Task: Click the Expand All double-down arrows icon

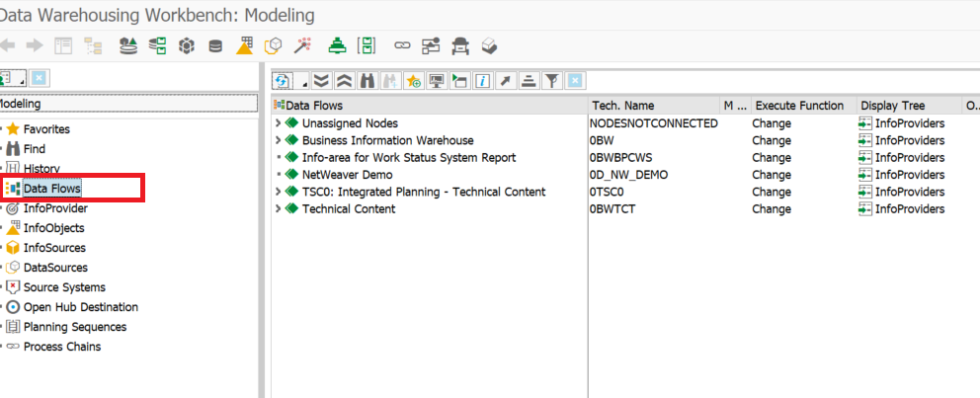Action: coord(322,81)
